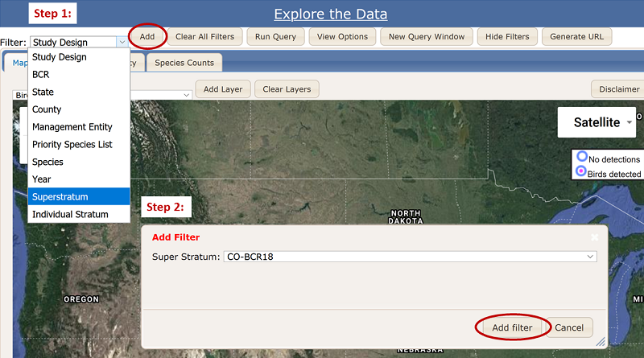Screen dimensions: 644x358
Task: Pick Priority Species List option
Action: (78, 145)
